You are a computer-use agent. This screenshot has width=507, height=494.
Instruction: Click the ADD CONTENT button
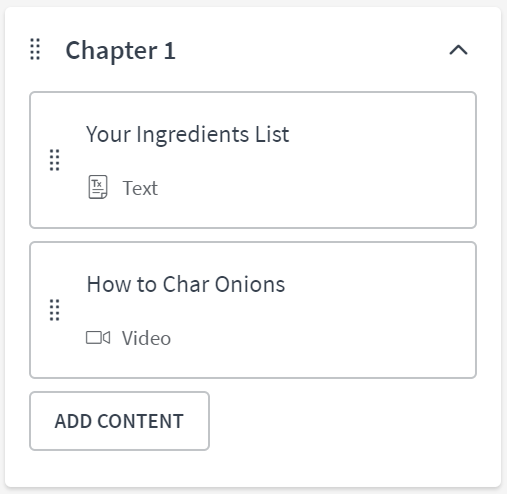tap(119, 421)
